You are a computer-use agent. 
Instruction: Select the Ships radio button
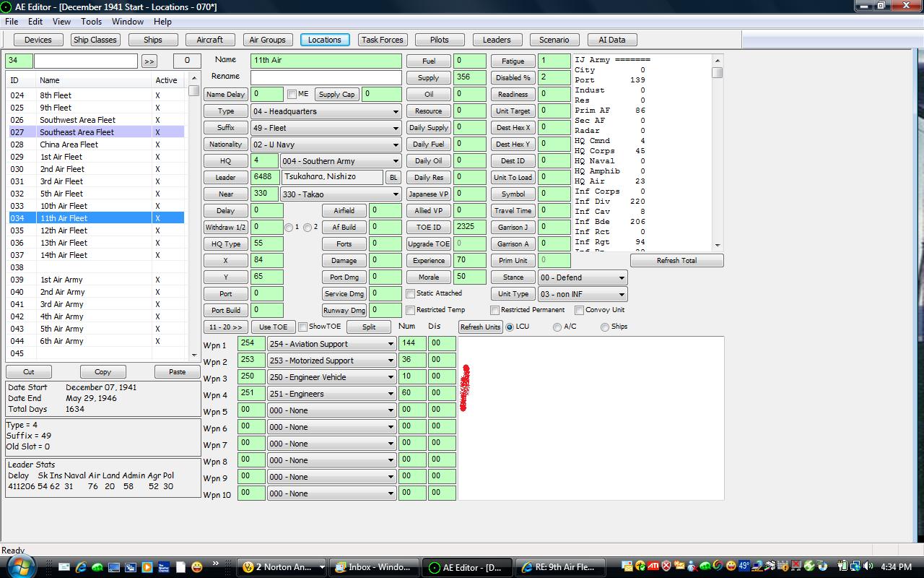click(605, 327)
